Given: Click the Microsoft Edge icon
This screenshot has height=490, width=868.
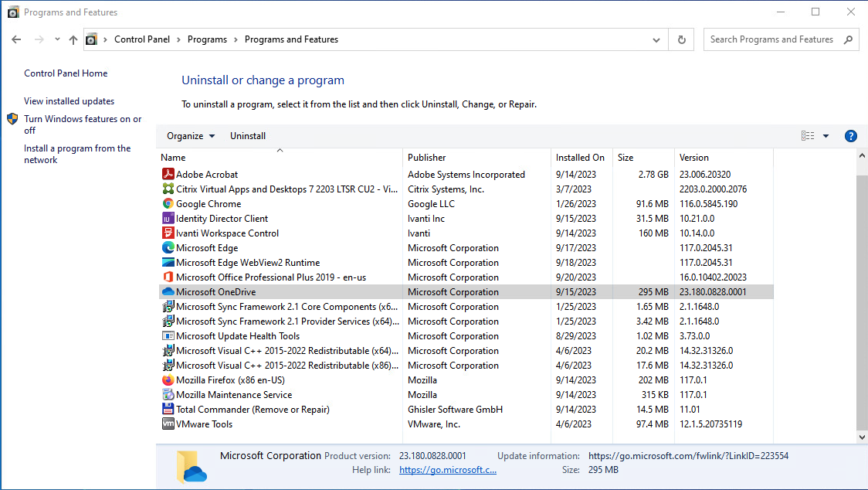Looking at the screenshot, I should click(168, 248).
